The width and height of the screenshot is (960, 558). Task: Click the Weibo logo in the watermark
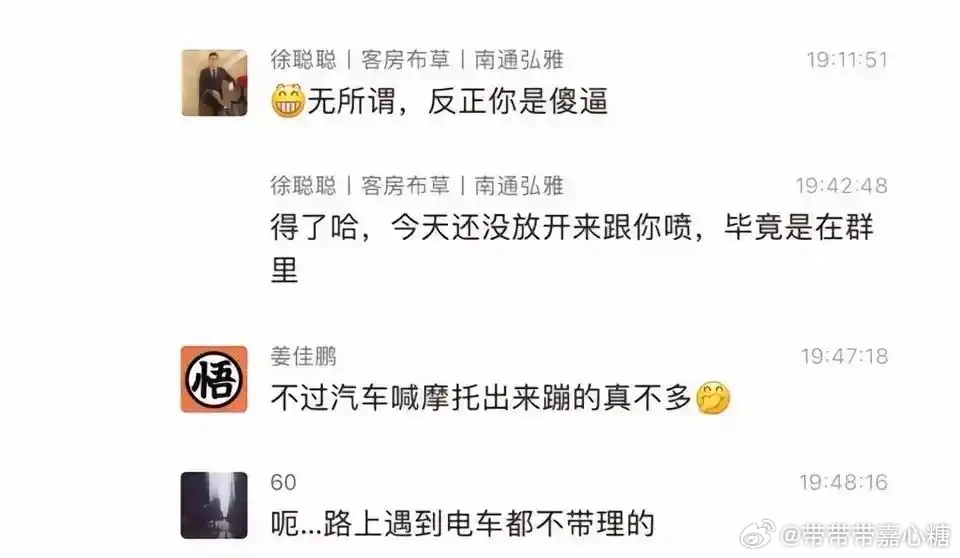click(x=758, y=535)
